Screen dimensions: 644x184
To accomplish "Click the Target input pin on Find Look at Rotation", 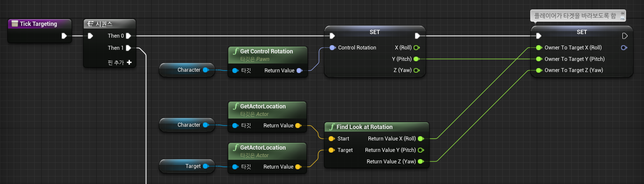I will pyautogui.click(x=332, y=150).
